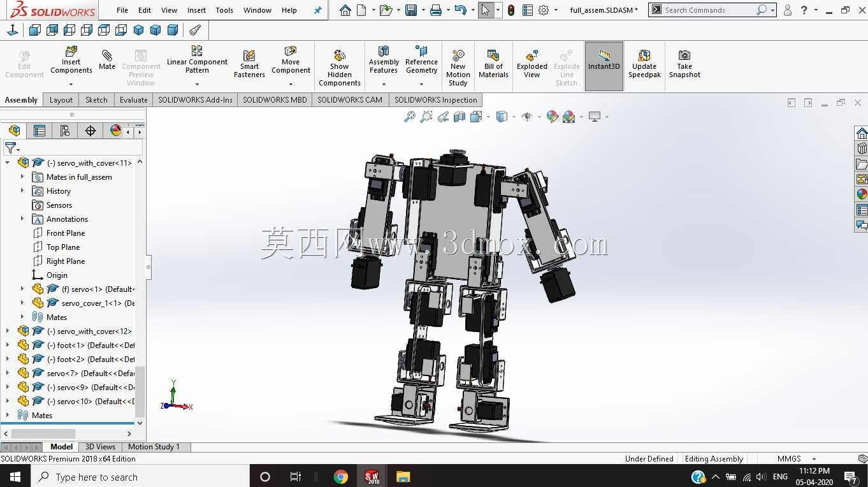Open the Reference Geometry dropdown arrow
This screenshot has height=487, width=868.
(421, 84)
